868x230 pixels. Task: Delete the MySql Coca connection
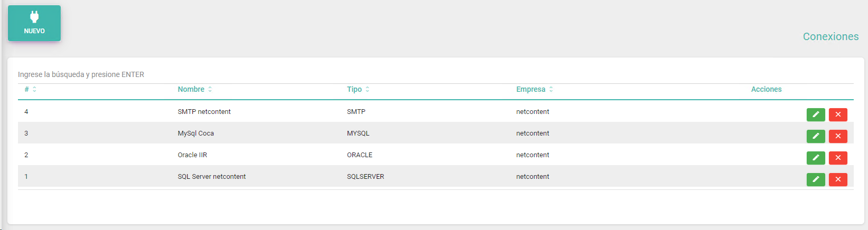coord(838,136)
